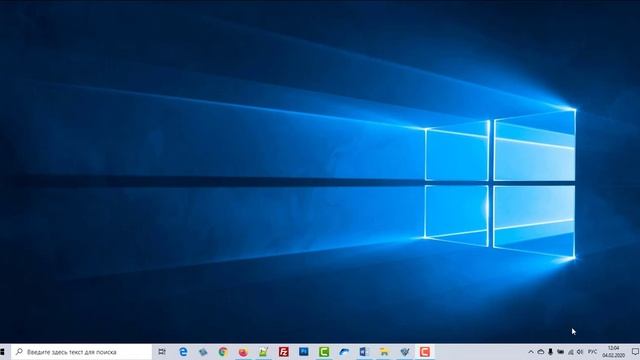Open Microsoft Word from the taskbar
Viewport: 640px width, 360px height.
pyautogui.click(x=364, y=352)
